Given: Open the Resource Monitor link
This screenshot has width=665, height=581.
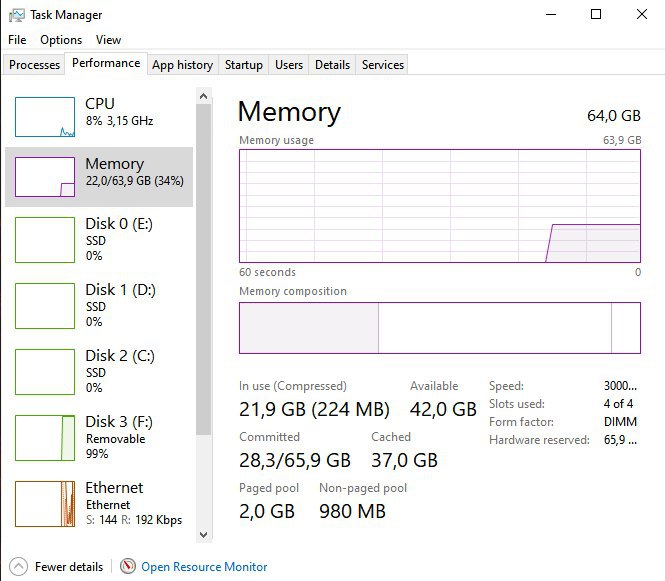Looking at the screenshot, I should [x=204, y=566].
